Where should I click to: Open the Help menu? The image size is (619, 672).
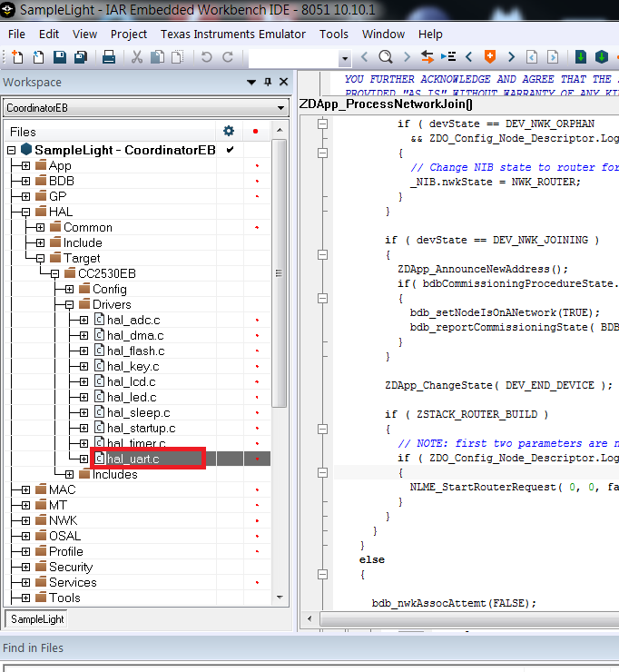click(x=430, y=35)
